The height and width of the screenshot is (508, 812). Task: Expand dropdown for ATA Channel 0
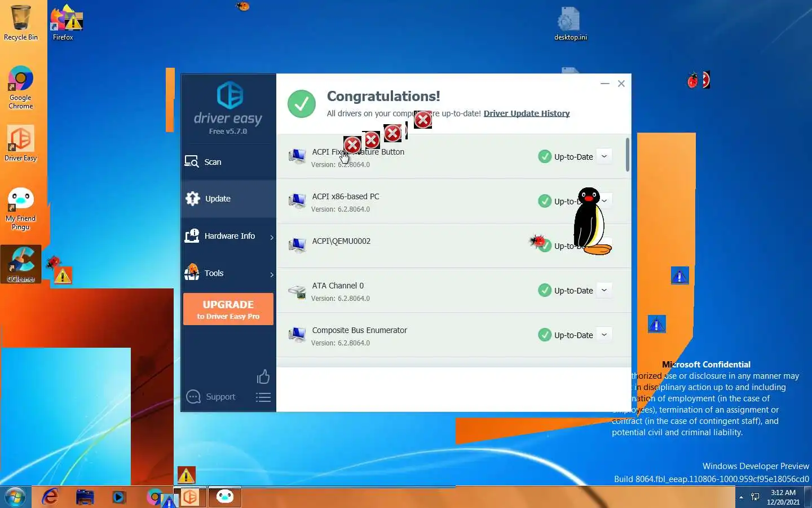pyautogui.click(x=604, y=290)
